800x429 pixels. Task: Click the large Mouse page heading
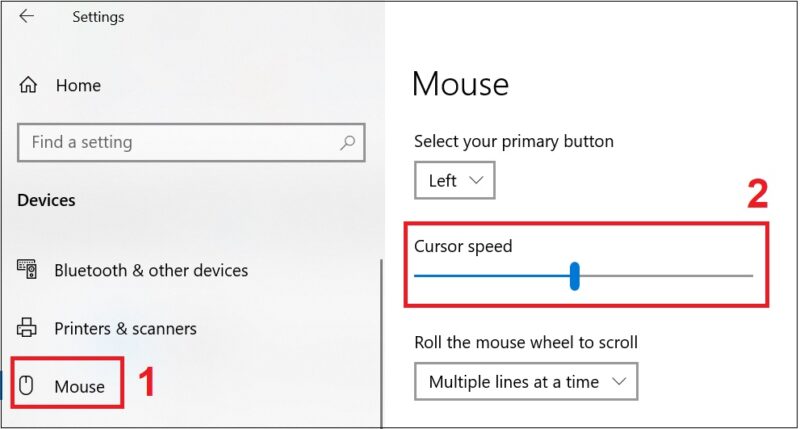pos(460,83)
